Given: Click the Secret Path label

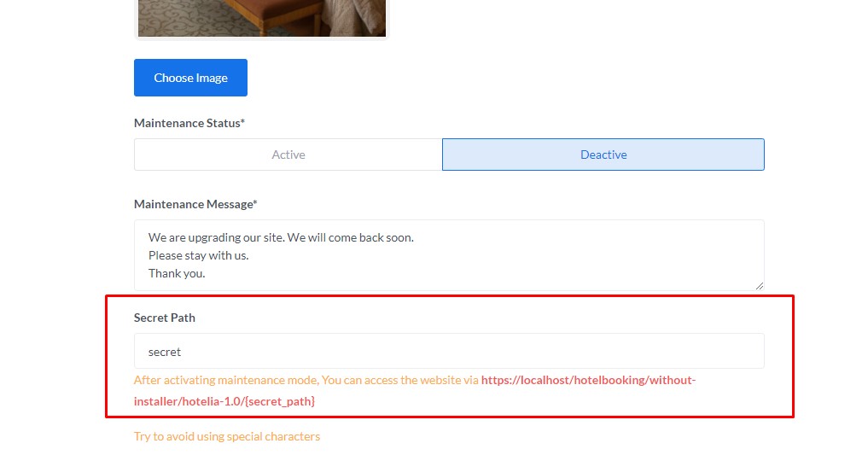Looking at the screenshot, I should tap(164, 318).
